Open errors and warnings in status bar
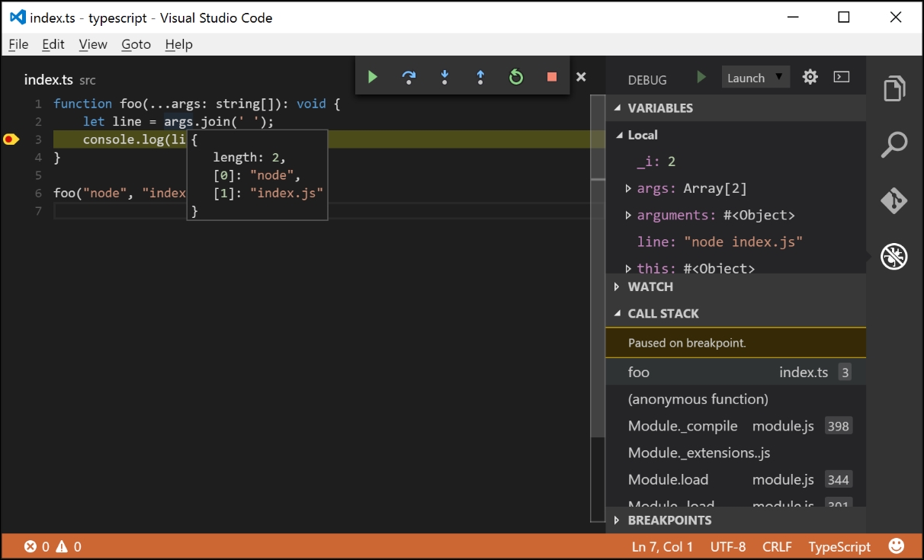The image size is (924, 560). (53, 546)
